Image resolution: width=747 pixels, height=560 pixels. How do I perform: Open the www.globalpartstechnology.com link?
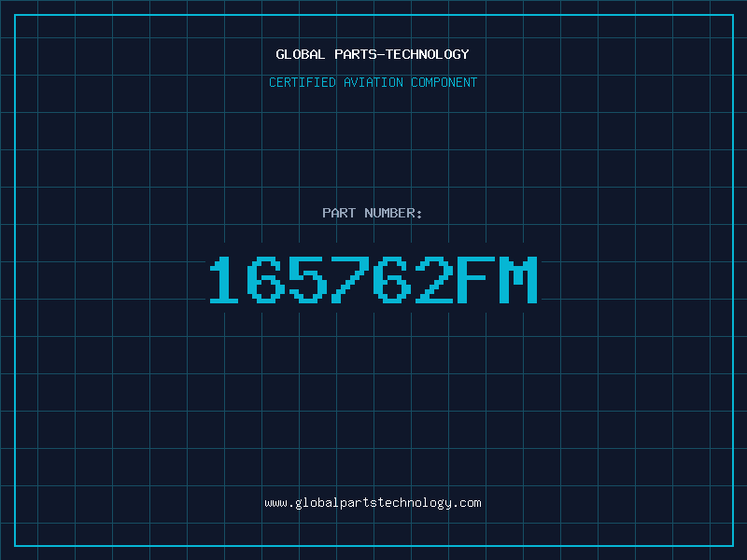pyautogui.click(x=373, y=503)
